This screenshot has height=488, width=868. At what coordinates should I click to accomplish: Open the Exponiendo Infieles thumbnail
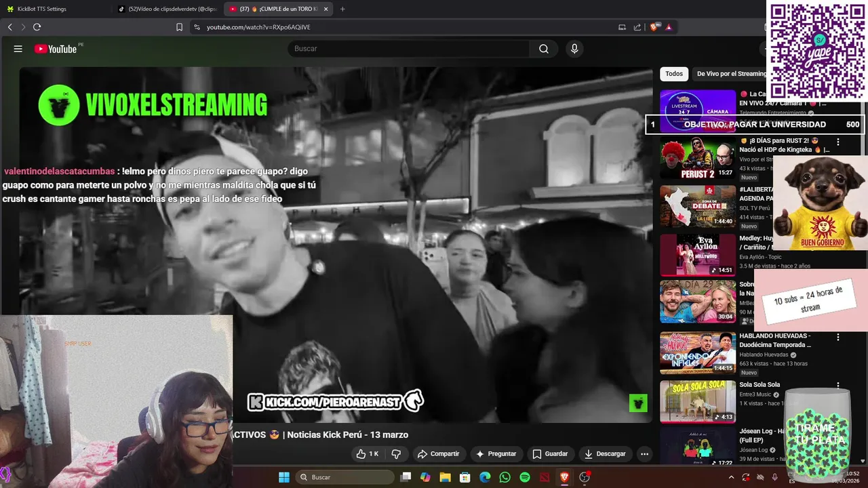pos(698,353)
